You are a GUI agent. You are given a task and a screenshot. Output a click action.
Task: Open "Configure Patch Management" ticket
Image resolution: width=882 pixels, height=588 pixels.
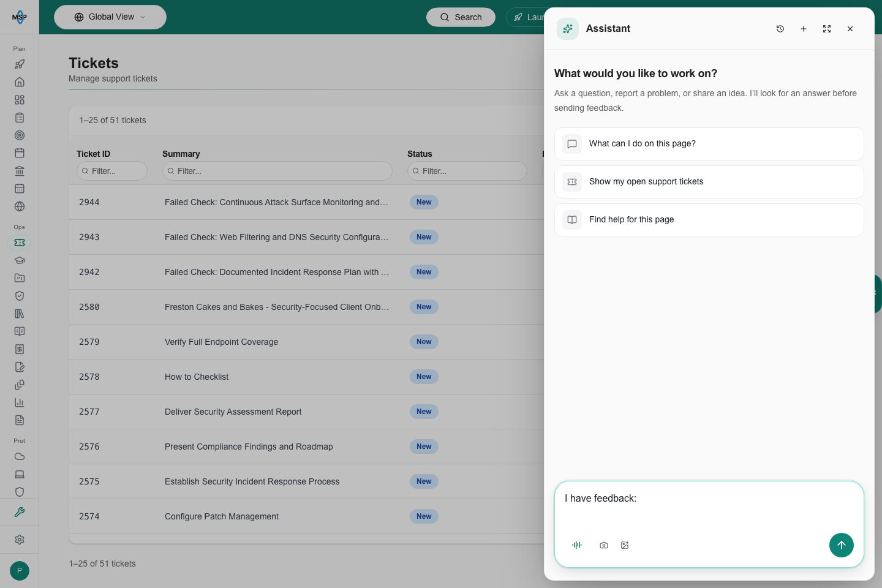click(221, 516)
